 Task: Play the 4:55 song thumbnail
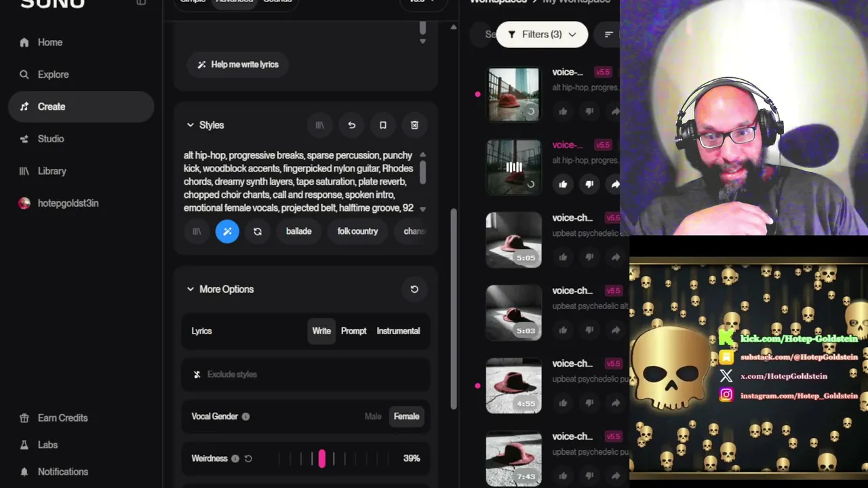coord(513,386)
